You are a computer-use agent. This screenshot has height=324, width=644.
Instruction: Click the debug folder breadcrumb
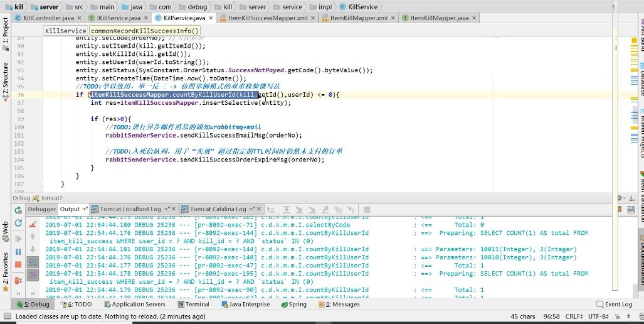193,7
